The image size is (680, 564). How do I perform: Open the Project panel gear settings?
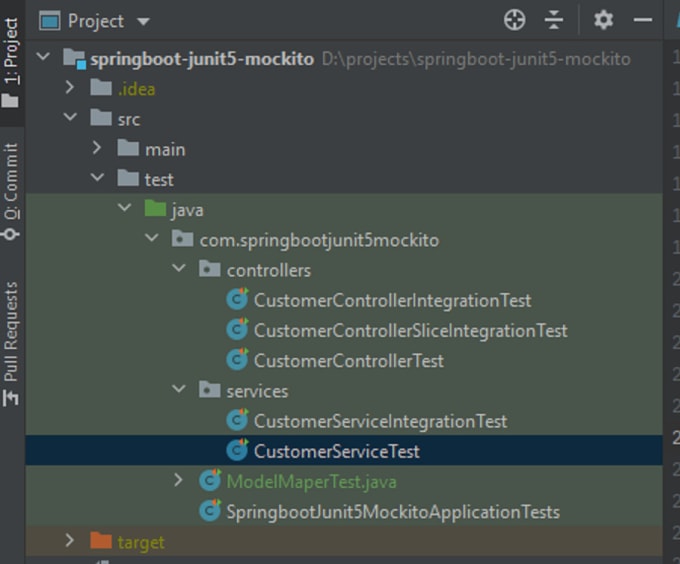click(x=603, y=20)
